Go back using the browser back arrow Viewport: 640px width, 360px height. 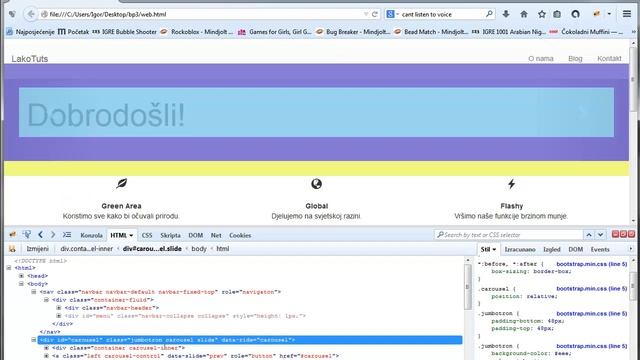[x=31, y=14]
